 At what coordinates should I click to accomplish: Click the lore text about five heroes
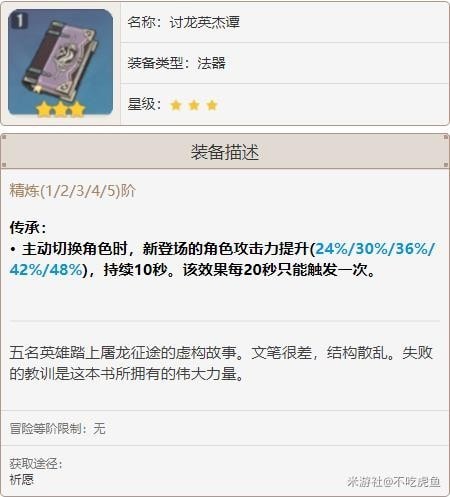click(x=221, y=363)
